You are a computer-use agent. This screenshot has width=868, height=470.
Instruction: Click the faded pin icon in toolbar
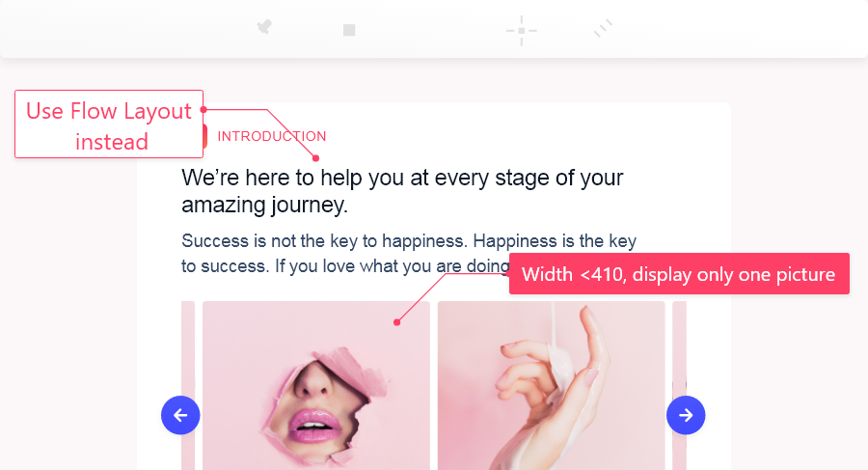point(264,27)
